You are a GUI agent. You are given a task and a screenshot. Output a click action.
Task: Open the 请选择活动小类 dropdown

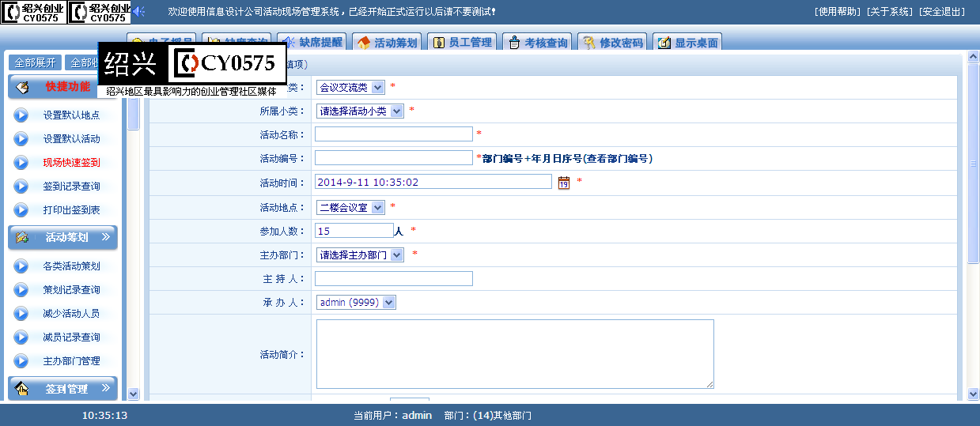pos(360,111)
